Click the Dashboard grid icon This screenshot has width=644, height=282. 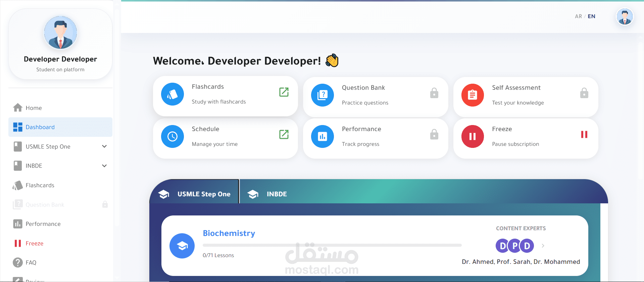pos(18,127)
